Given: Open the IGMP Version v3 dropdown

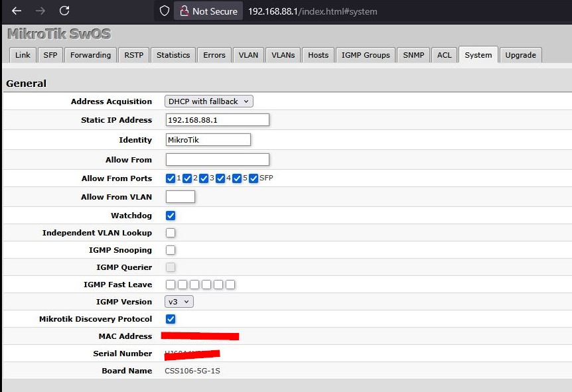Looking at the screenshot, I should (179, 302).
